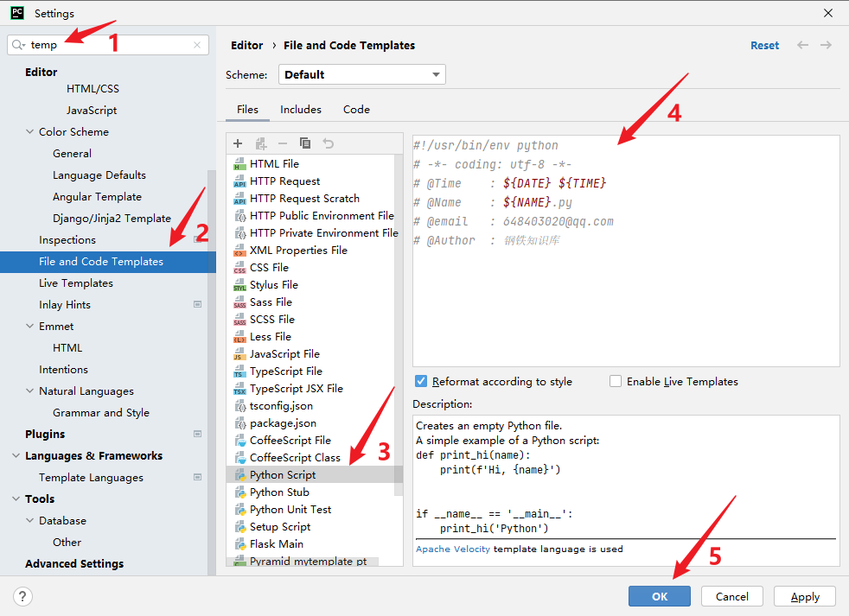Click the project-level icon beside Template Languages

(x=198, y=477)
